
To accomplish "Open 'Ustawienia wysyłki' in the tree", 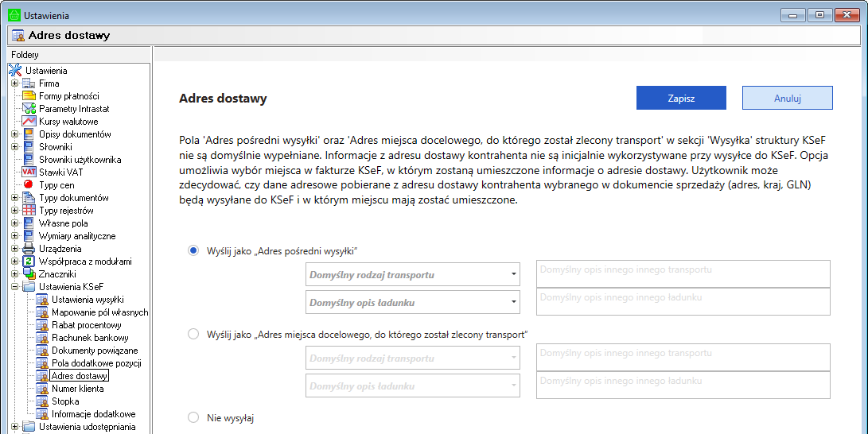I will pyautogui.click(x=88, y=300).
